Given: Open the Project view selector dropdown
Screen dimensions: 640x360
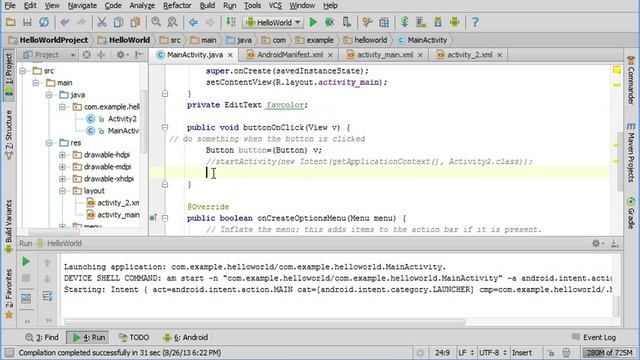Looking at the screenshot, I should (50, 55).
